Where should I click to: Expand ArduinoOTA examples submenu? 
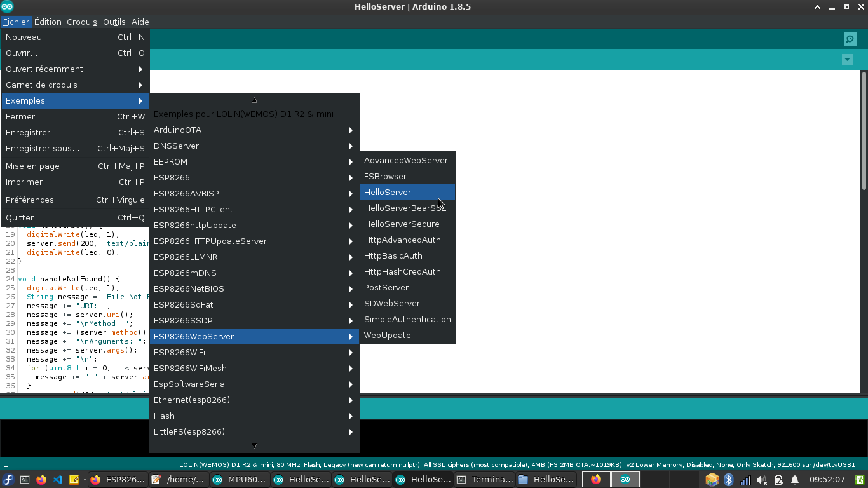coord(254,130)
